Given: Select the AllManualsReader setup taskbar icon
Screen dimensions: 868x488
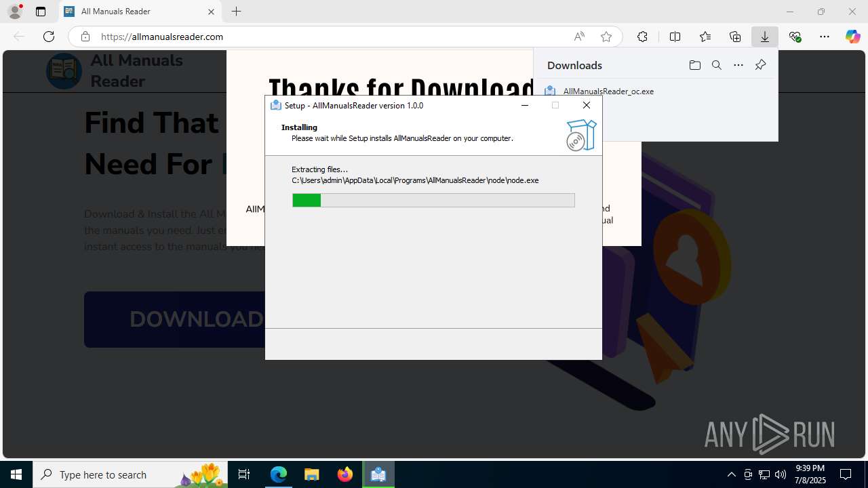Looking at the screenshot, I should click(378, 474).
